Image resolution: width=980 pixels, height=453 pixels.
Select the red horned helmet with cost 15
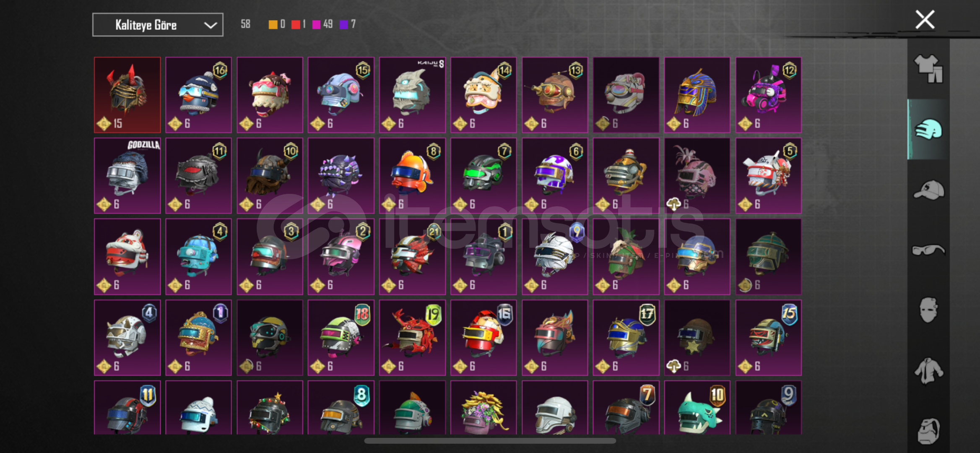point(127,95)
